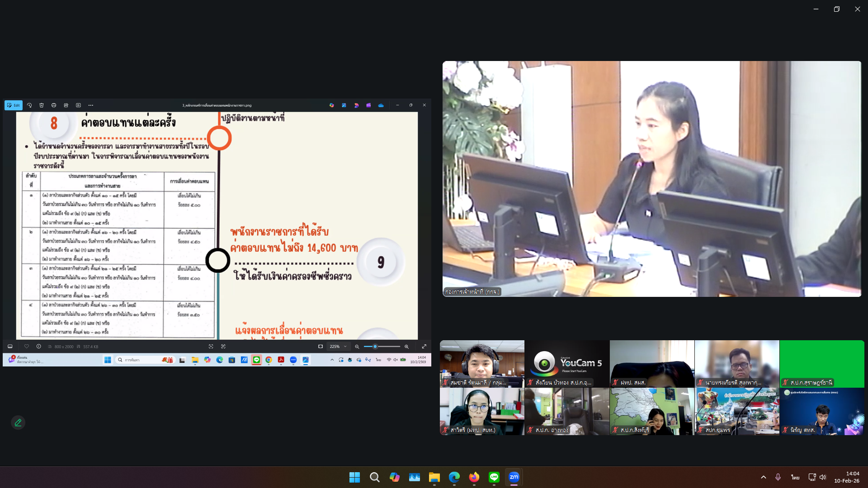Open the 225% zoom level dropdown
868x488 pixels.
338,347
